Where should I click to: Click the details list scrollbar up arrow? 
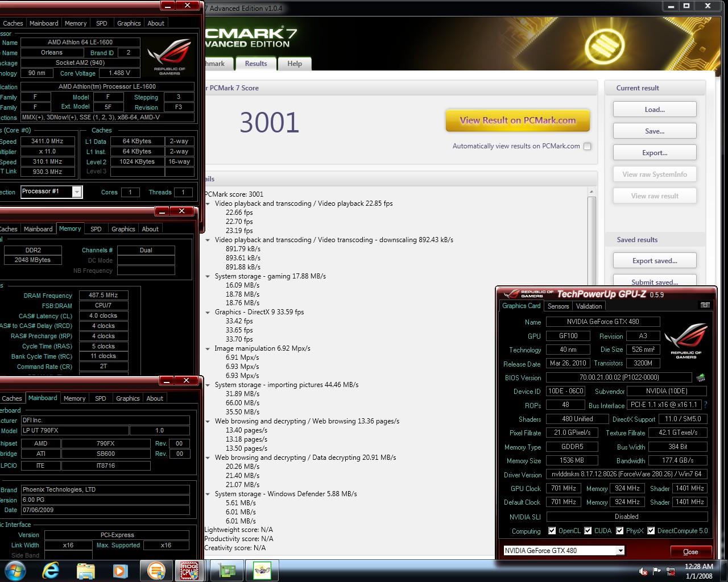(591, 192)
